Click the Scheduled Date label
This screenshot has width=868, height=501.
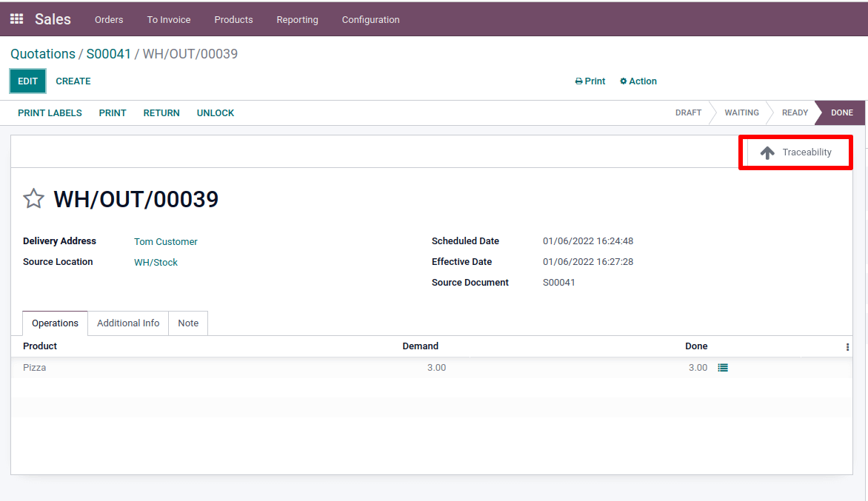point(465,241)
